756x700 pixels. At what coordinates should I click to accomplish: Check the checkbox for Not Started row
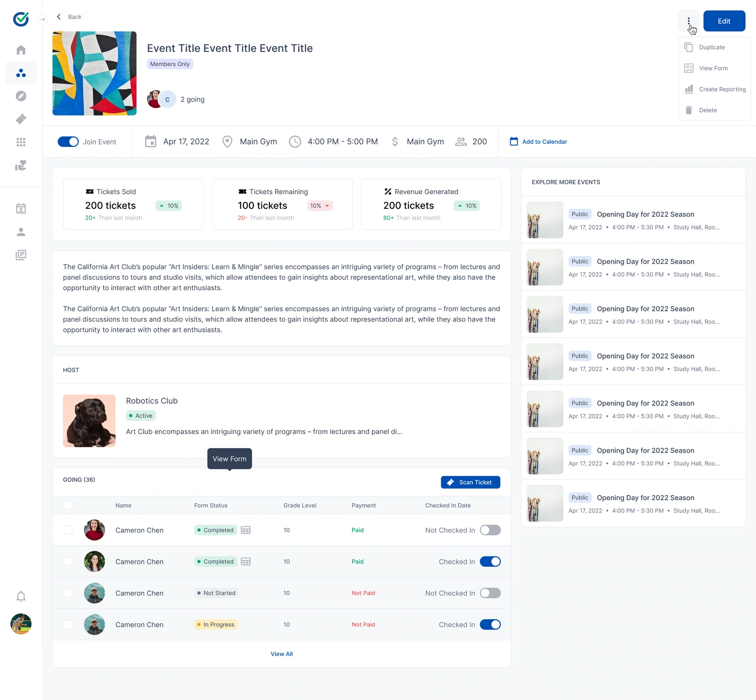(68, 593)
